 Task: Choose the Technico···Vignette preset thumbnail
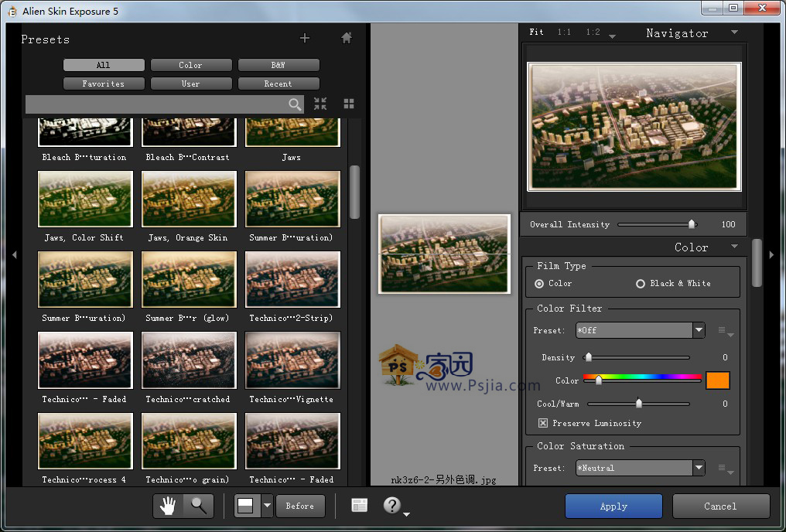[292, 360]
